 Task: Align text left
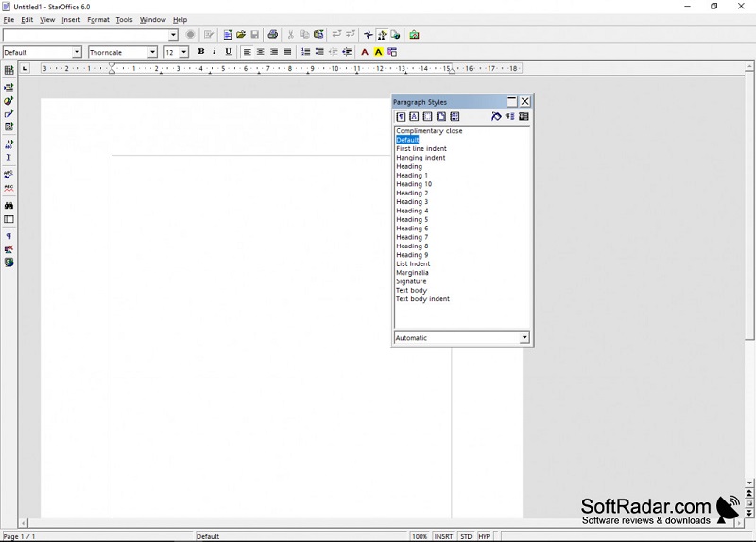[x=247, y=52]
